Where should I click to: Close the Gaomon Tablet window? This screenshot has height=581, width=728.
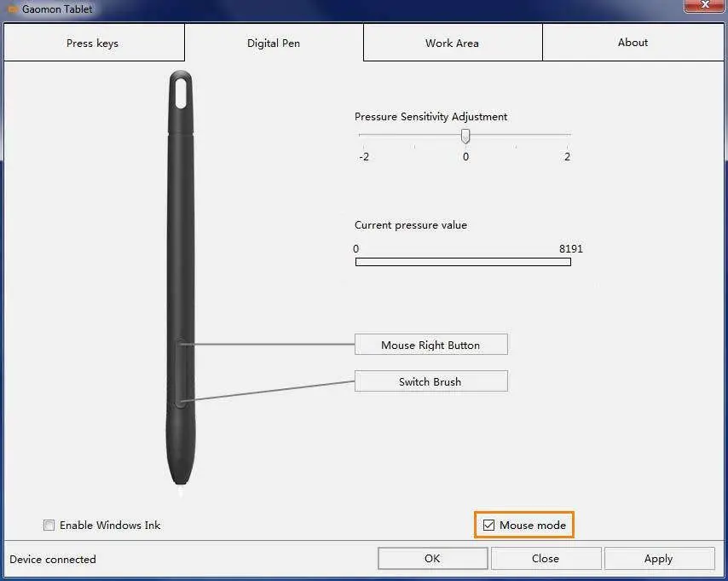[704, 5]
